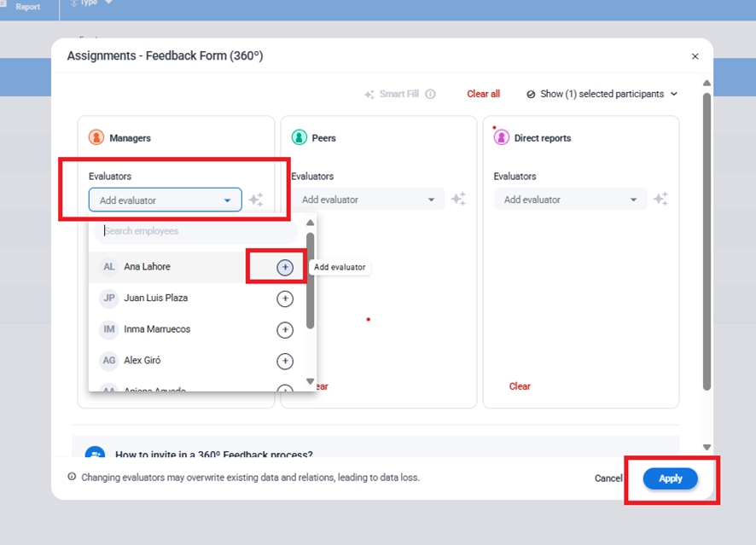The height and width of the screenshot is (545, 756).
Task: Open Direct reports Add evaluator dropdown
Action: [x=570, y=200]
